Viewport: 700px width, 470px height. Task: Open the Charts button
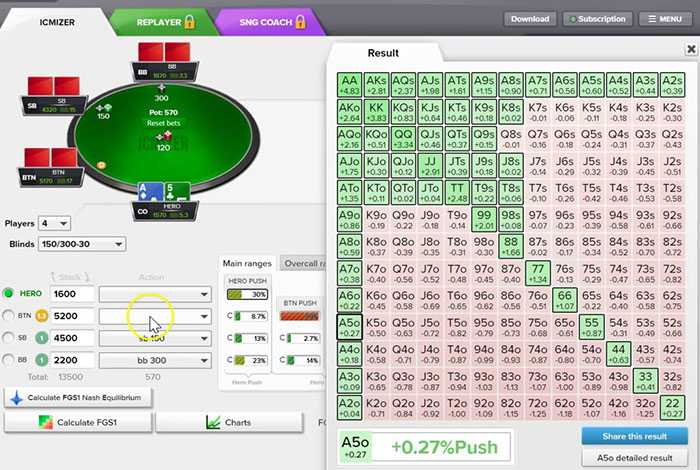point(229,422)
